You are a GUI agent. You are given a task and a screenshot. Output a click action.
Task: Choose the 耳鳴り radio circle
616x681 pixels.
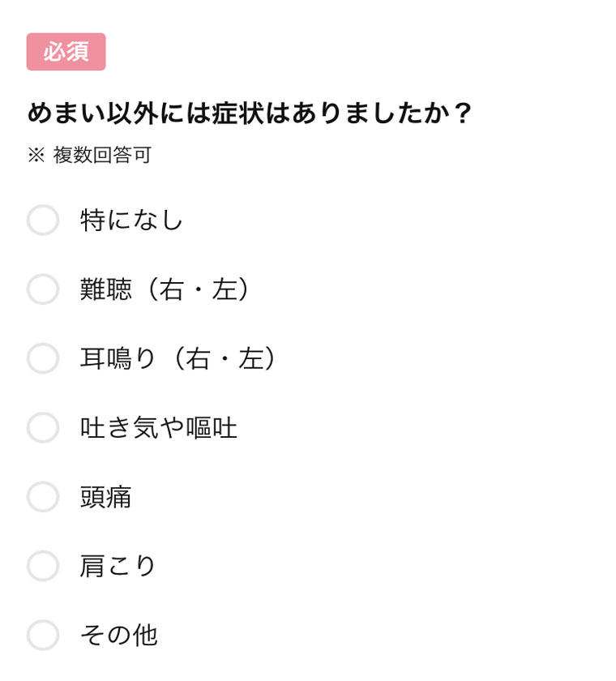click(42, 358)
